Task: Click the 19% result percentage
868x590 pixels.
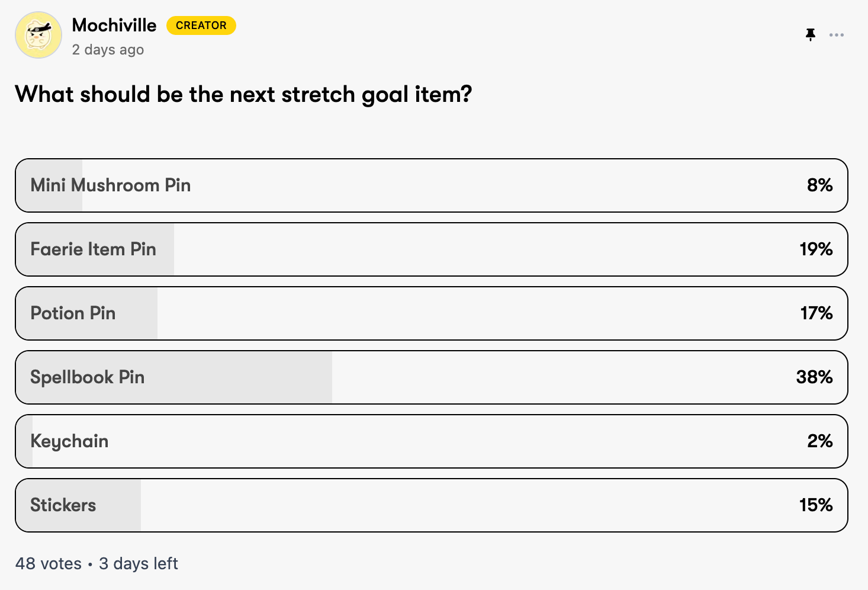Action: click(816, 249)
